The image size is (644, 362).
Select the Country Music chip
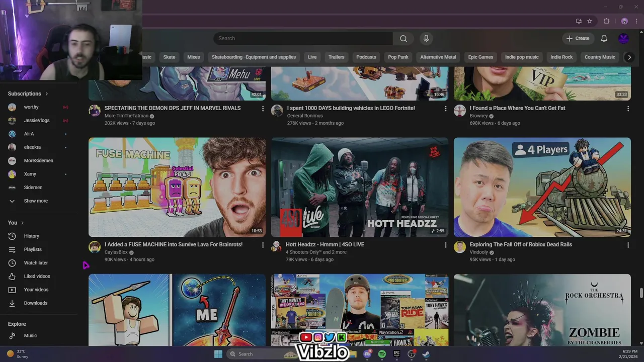[600, 57]
